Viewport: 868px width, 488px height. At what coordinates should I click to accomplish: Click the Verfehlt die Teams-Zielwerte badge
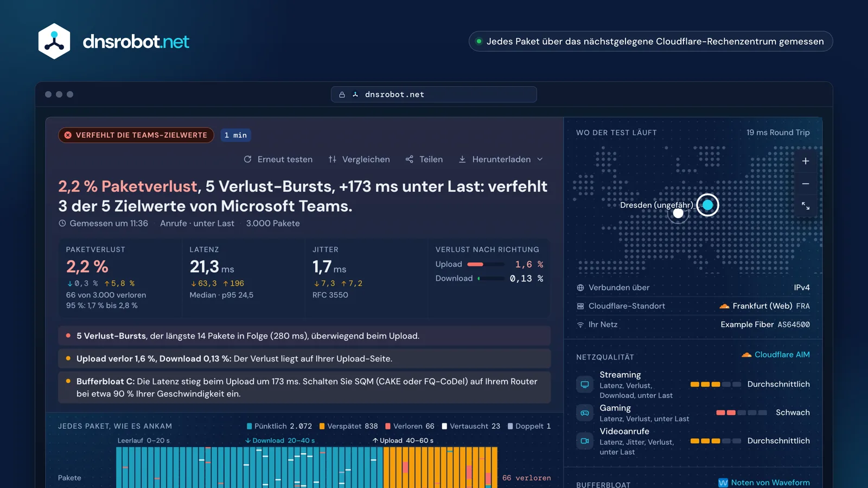pos(136,135)
